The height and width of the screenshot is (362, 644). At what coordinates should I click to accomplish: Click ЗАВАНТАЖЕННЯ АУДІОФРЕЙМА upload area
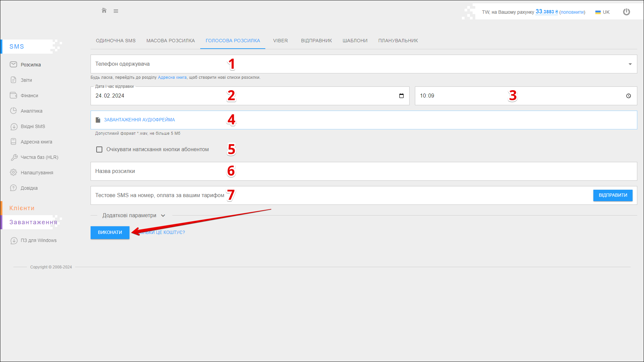(139, 120)
